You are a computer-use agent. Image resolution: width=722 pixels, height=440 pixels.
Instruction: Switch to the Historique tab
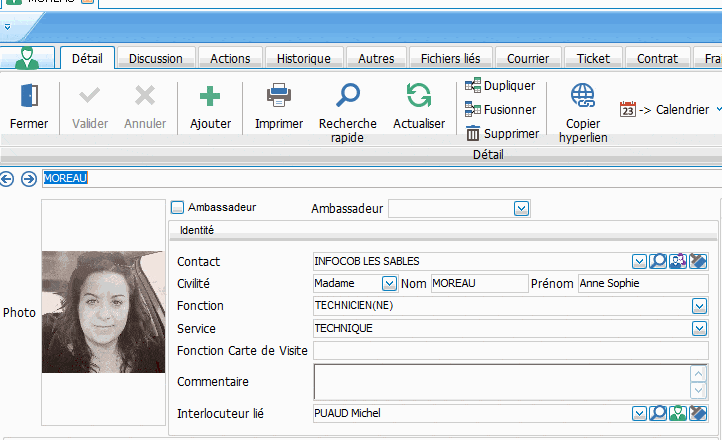point(303,59)
